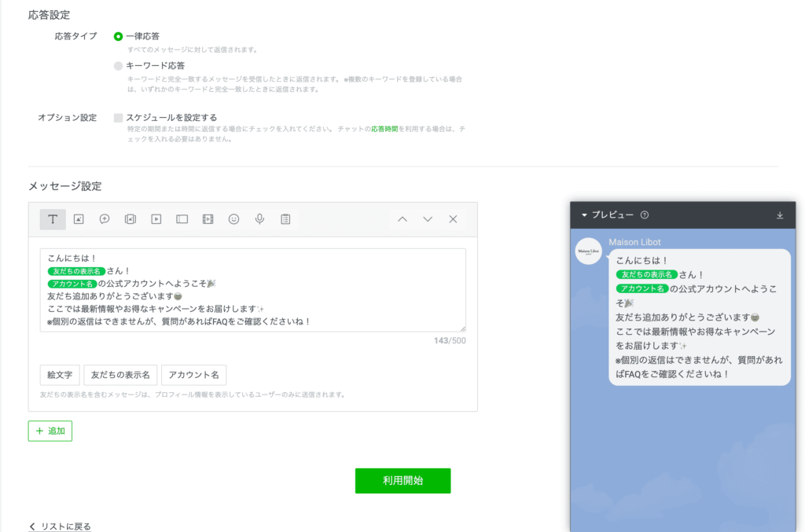Move message block down with chevron
The width and height of the screenshot is (805, 532).
[x=428, y=219]
